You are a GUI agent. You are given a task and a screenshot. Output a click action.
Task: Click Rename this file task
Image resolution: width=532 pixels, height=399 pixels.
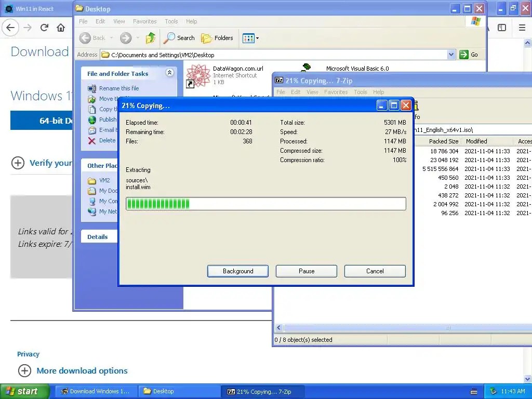pyautogui.click(x=119, y=88)
